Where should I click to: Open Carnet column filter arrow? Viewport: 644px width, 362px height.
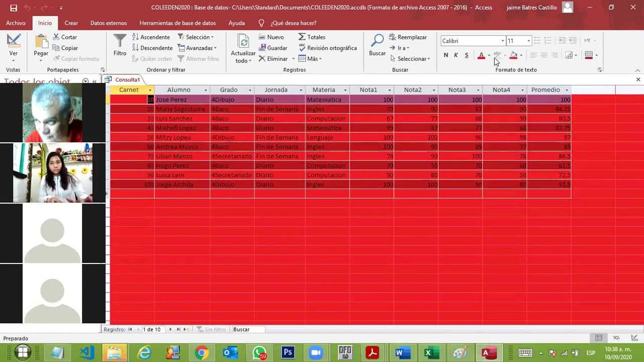(x=150, y=90)
